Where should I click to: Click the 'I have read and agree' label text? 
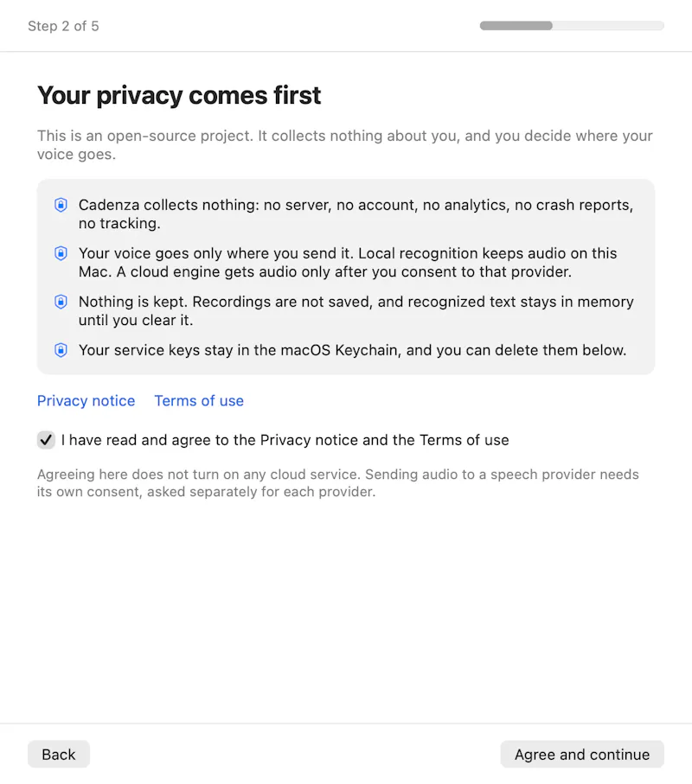(x=285, y=440)
